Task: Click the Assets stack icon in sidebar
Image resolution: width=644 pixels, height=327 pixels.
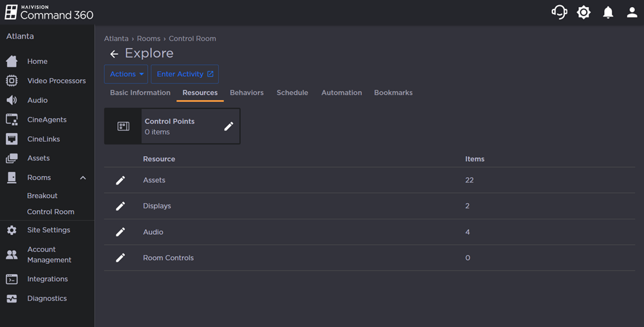Action: point(12,159)
